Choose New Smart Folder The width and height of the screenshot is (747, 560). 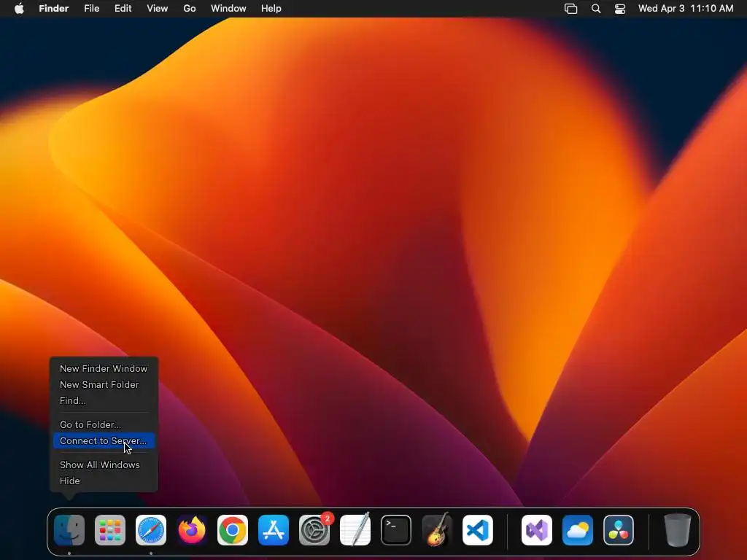[104, 385]
